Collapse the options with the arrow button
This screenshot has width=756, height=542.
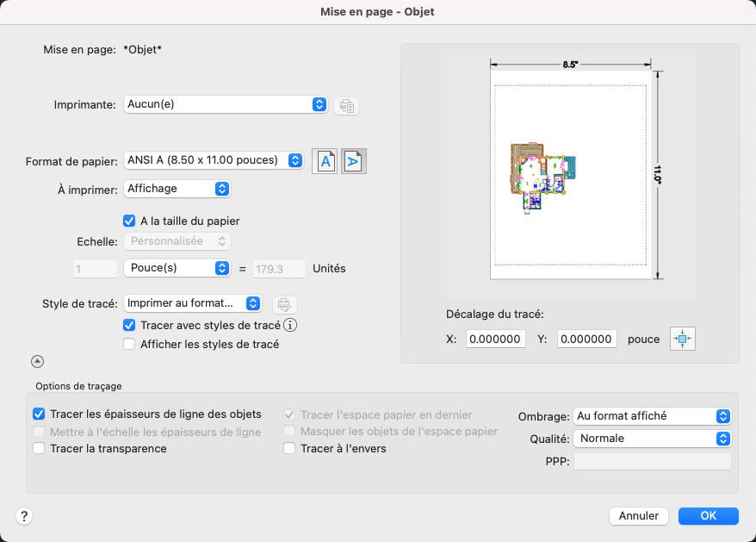point(38,362)
